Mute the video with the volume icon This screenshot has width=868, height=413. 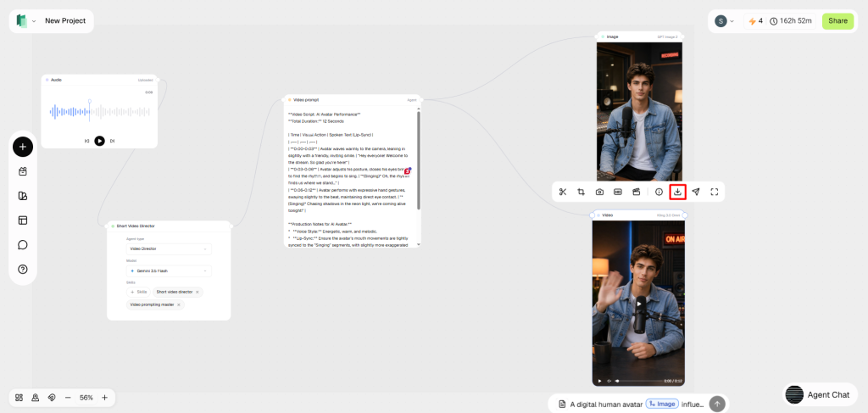609,381
